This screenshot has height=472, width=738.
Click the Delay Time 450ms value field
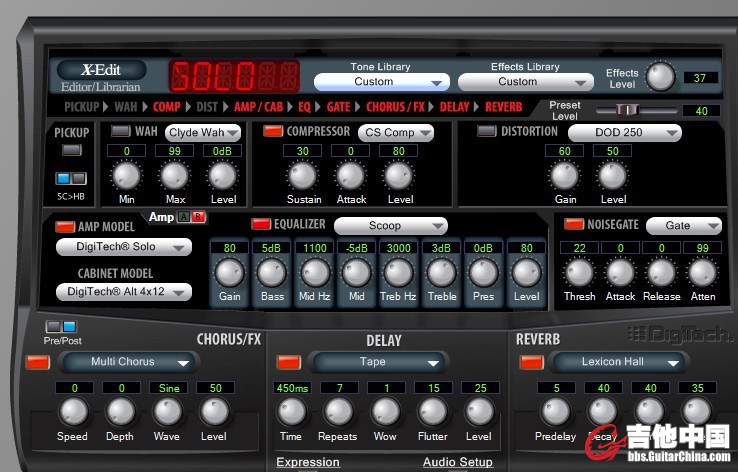291,387
